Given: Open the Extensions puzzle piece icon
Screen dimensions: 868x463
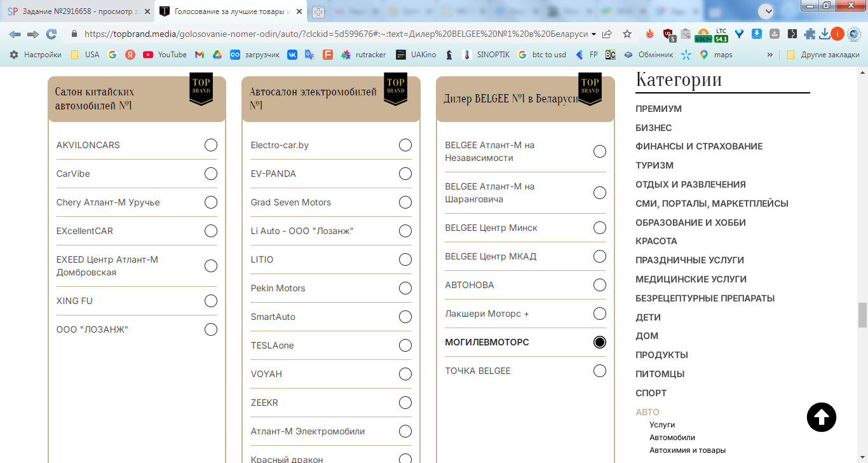Looking at the screenshot, I should click(x=810, y=34).
